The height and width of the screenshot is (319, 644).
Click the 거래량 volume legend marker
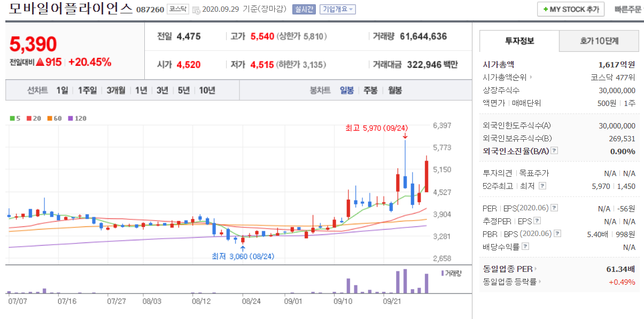click(443, 273)
